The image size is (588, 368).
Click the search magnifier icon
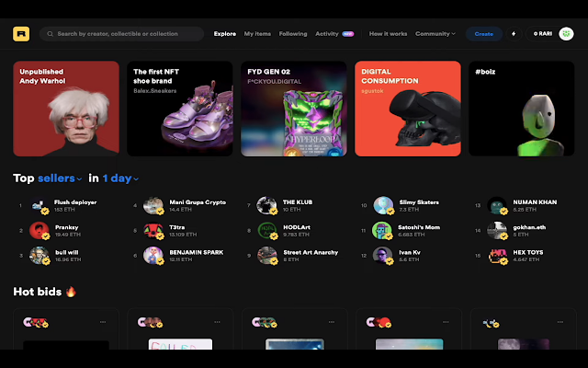point(50,34)
